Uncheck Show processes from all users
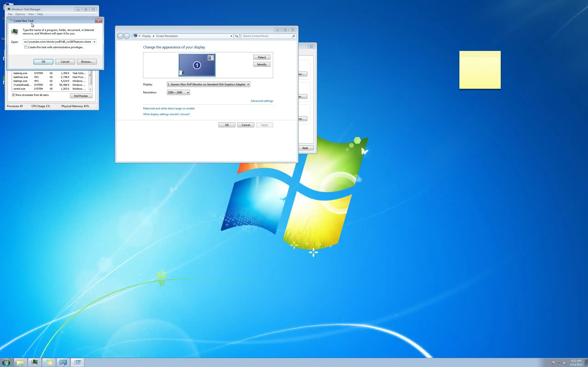 [x=14, y=95]
